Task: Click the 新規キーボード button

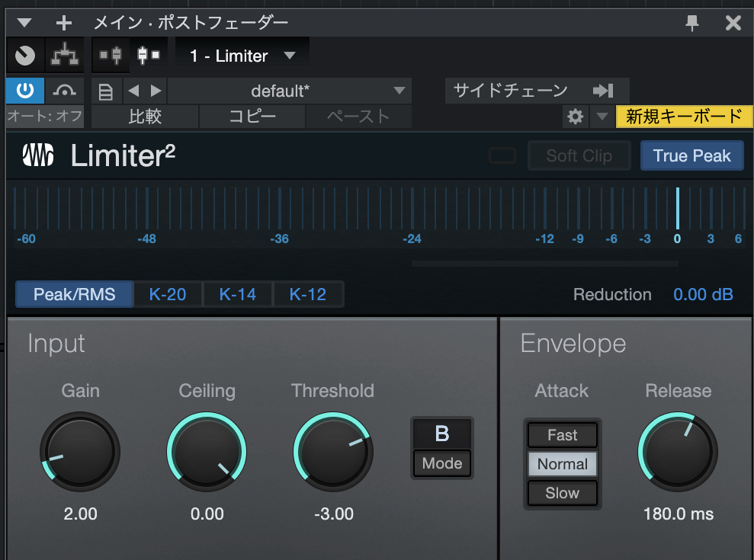Action: click(684, 117)
